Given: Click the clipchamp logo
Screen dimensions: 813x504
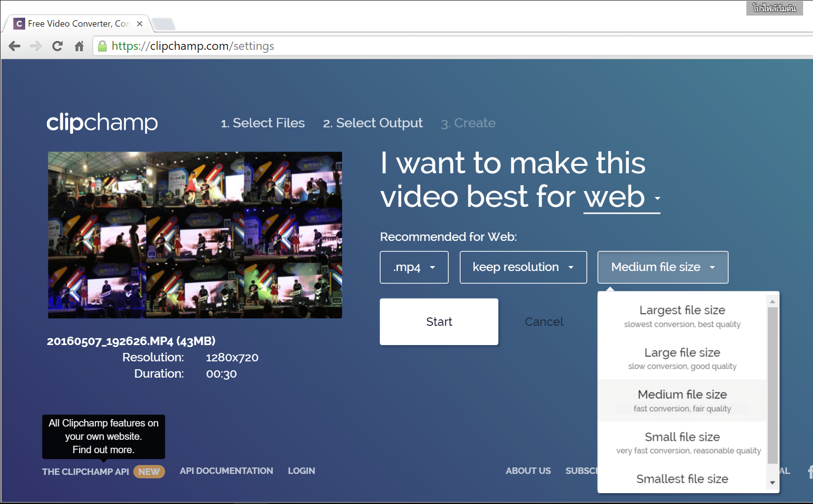Looking at the screenshot, I should pos(102,122).
